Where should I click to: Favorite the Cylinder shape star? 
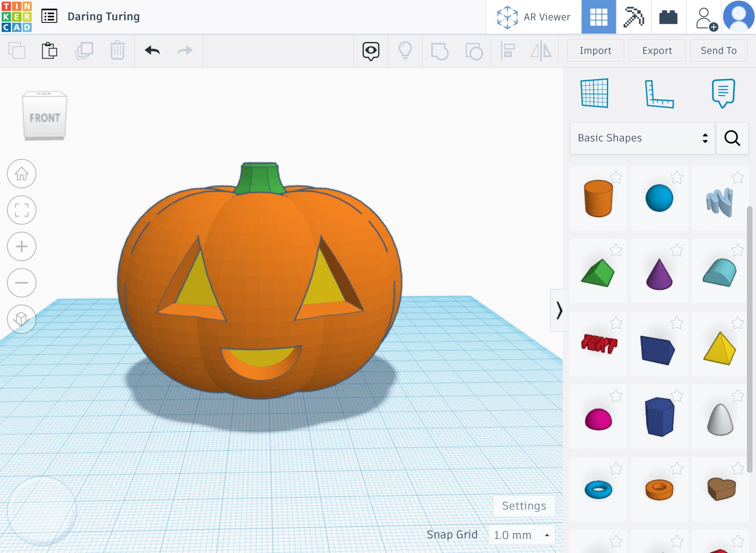pyautogui.click(x=616, y=177)
